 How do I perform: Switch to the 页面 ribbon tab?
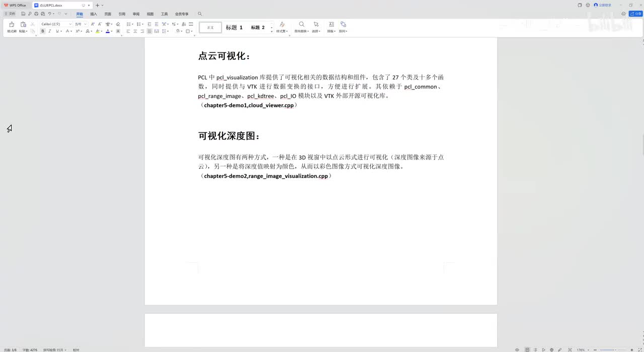tap(108, 14)
